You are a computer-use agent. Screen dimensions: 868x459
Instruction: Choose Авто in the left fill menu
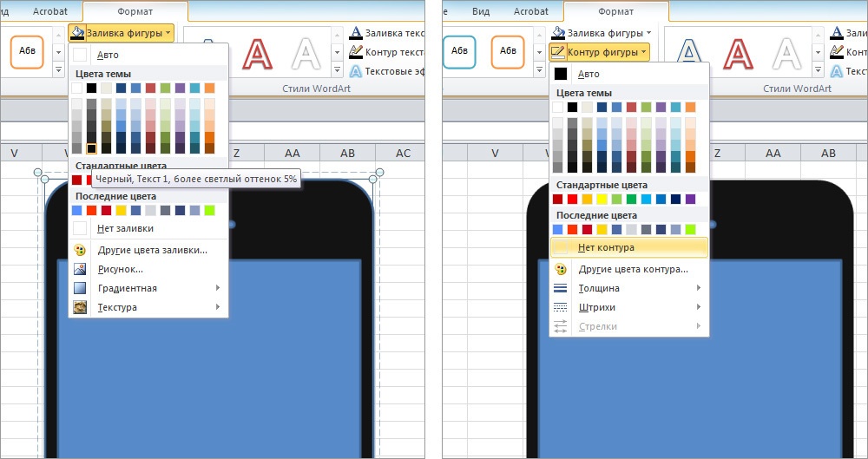(x=148, y=55)
